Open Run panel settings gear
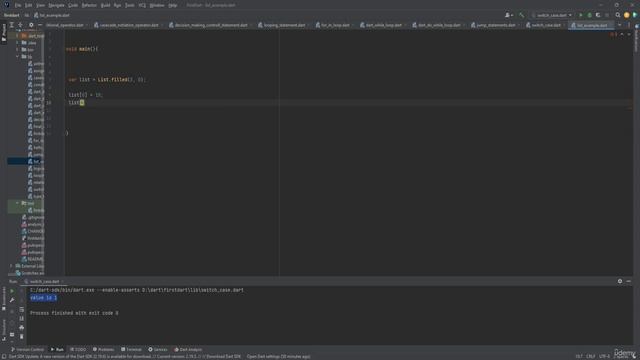The image size is (640, 360). [620, 281]
